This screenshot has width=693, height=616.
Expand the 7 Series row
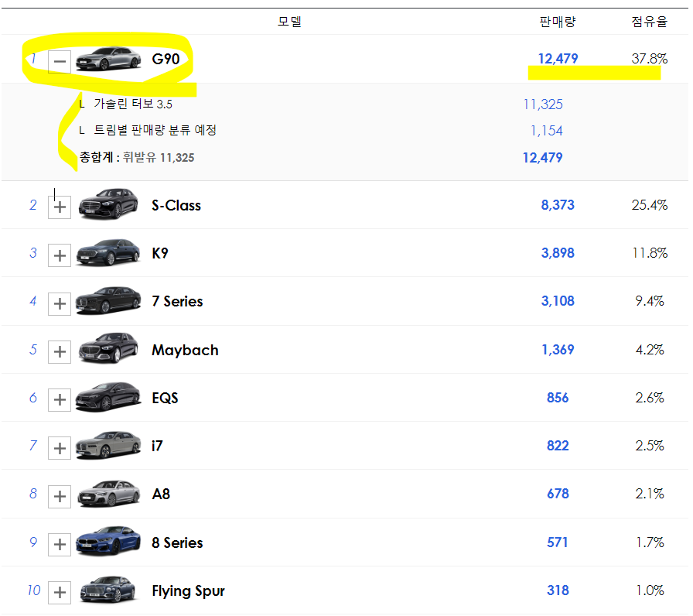60,303
